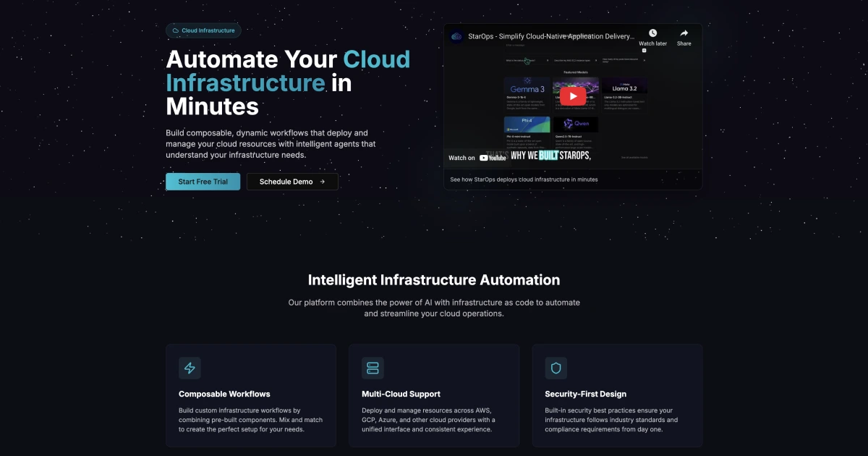
Task: Click the YouTube Watch later clock icon
Action: (652, 33)
